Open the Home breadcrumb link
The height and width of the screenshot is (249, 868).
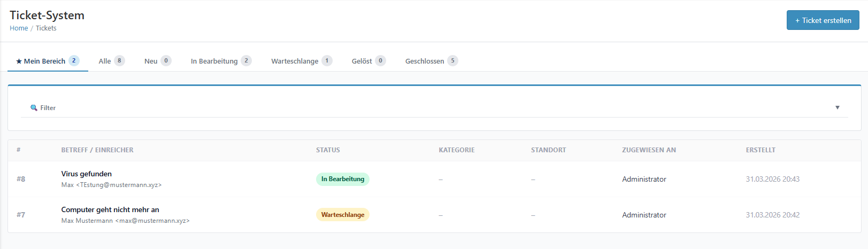tap(19, 28)
